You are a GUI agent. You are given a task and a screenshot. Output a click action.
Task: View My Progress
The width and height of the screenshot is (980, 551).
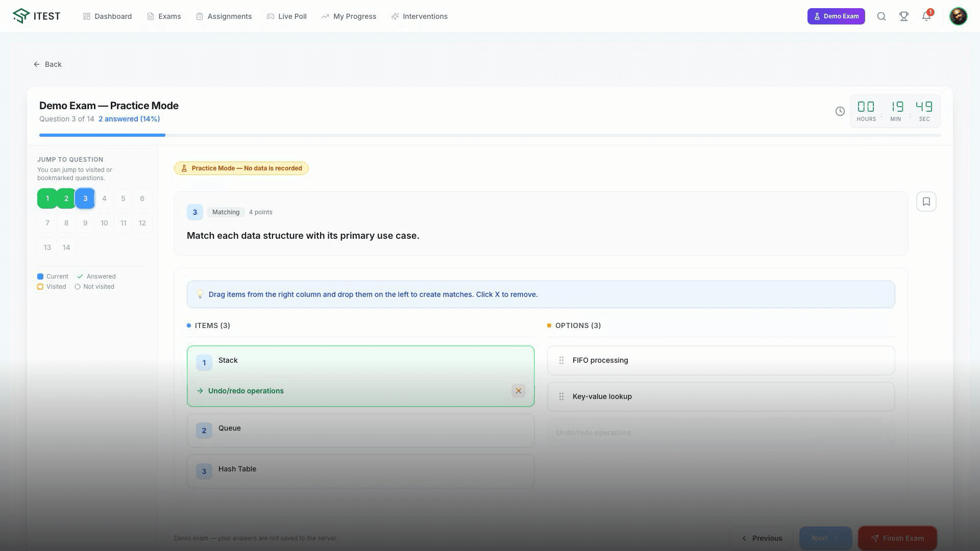click(x=349, y=16)
